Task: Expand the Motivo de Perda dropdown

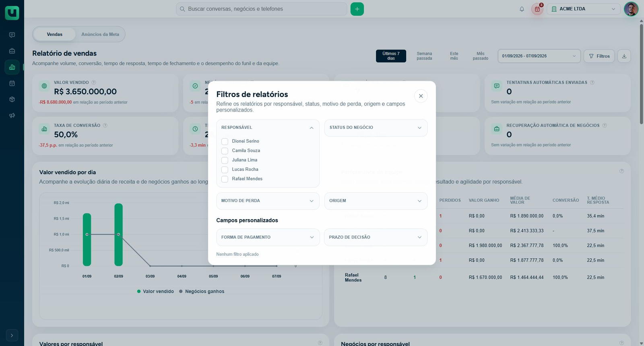Action: 268,201
